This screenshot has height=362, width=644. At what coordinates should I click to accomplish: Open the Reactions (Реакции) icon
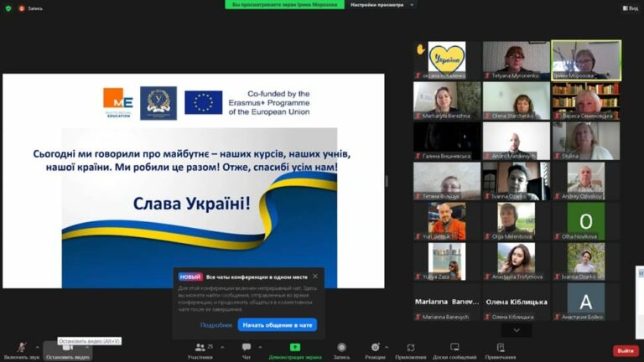tap(375, 347)
